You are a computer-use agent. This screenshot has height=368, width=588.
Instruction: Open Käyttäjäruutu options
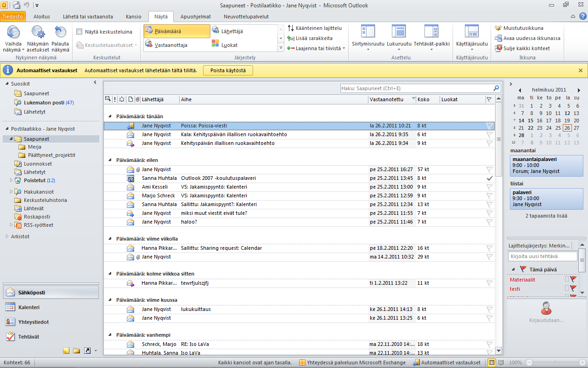[472, 37]
